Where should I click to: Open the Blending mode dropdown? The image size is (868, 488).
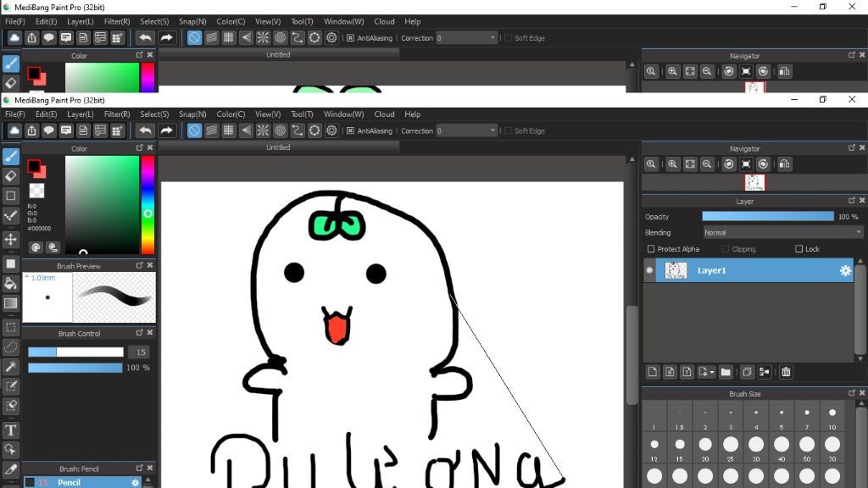click(x=782, y=232)
